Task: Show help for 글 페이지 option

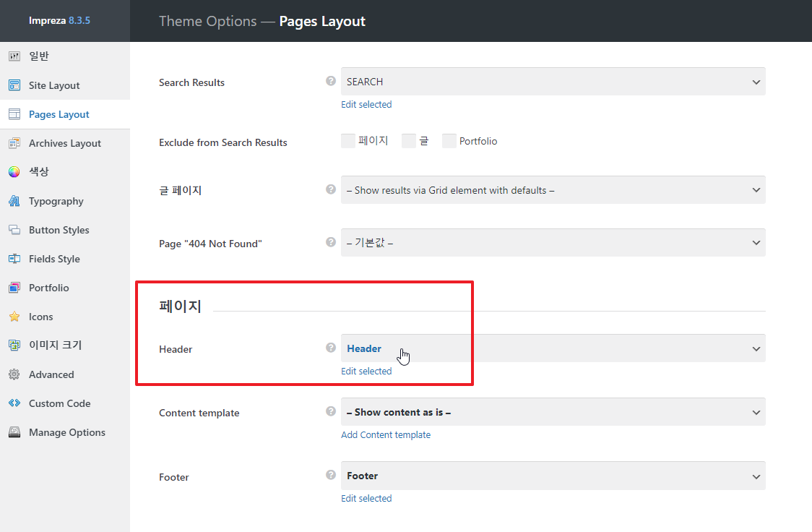Action: 331,189
